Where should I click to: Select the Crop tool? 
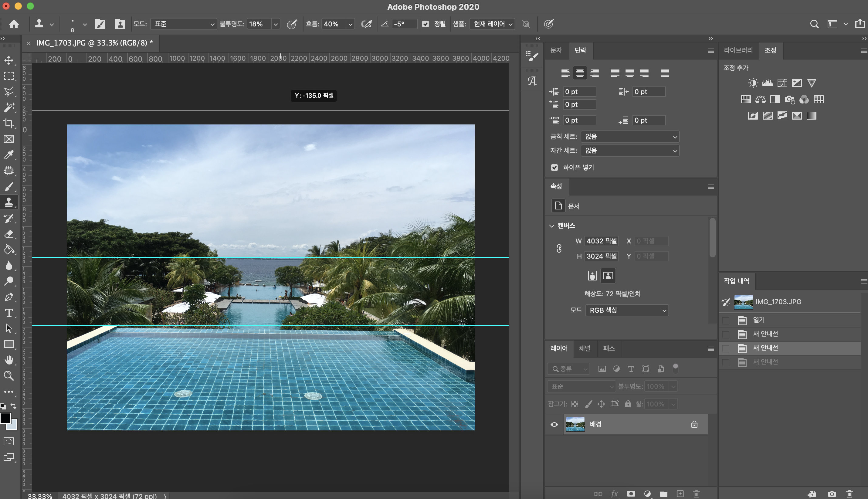9,123
